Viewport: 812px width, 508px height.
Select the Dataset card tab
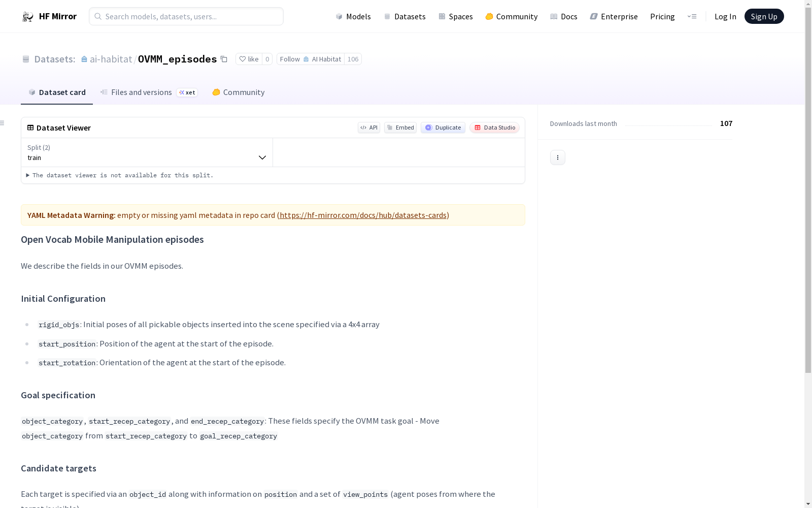click(57, 92)
